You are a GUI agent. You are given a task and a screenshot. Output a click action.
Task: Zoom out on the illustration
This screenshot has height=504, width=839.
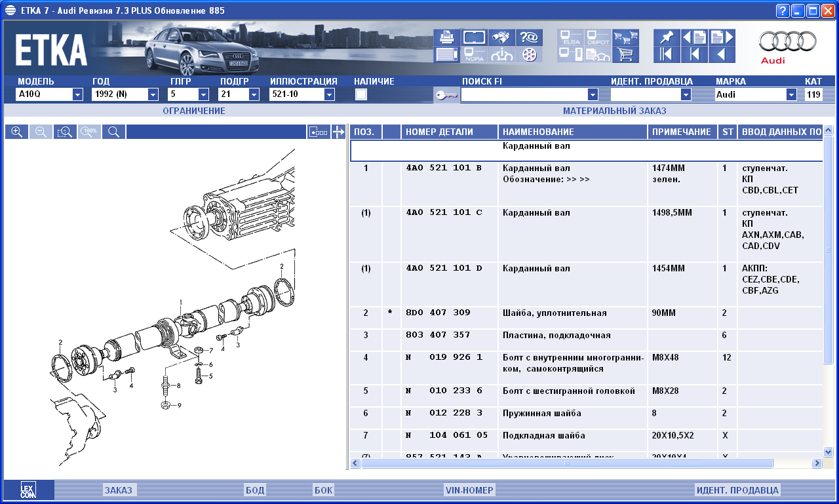(x=41, y=132)
